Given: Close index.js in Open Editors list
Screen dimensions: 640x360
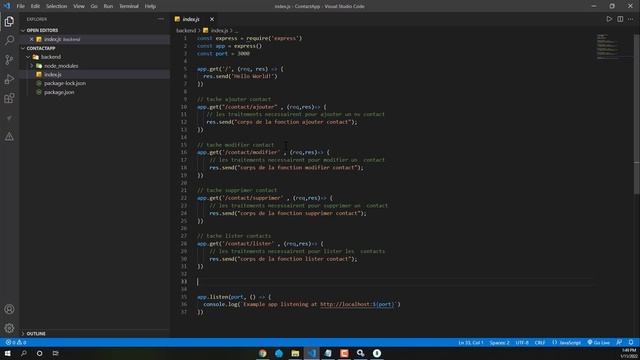Looking at the screenshot, I should click(x=31, y=39).
